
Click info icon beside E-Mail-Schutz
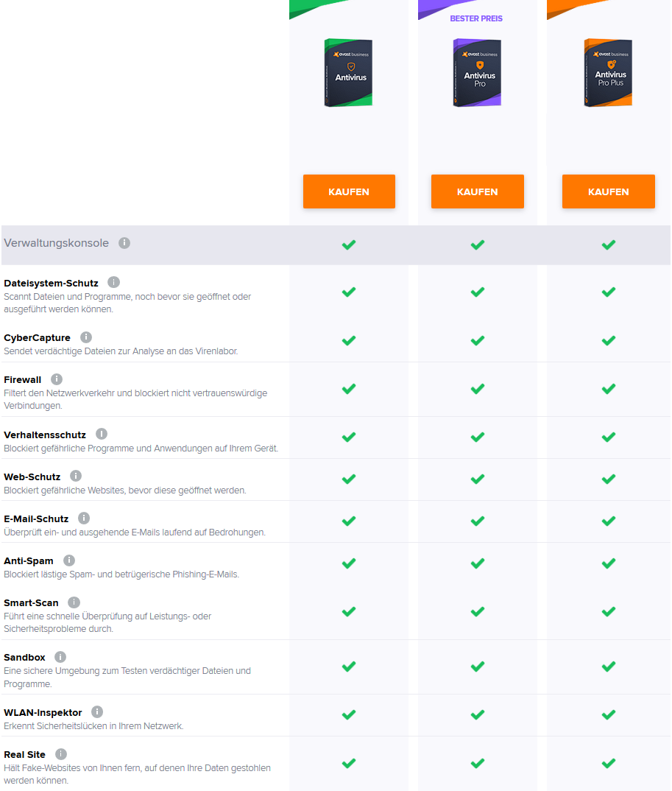tap(84, 518)
